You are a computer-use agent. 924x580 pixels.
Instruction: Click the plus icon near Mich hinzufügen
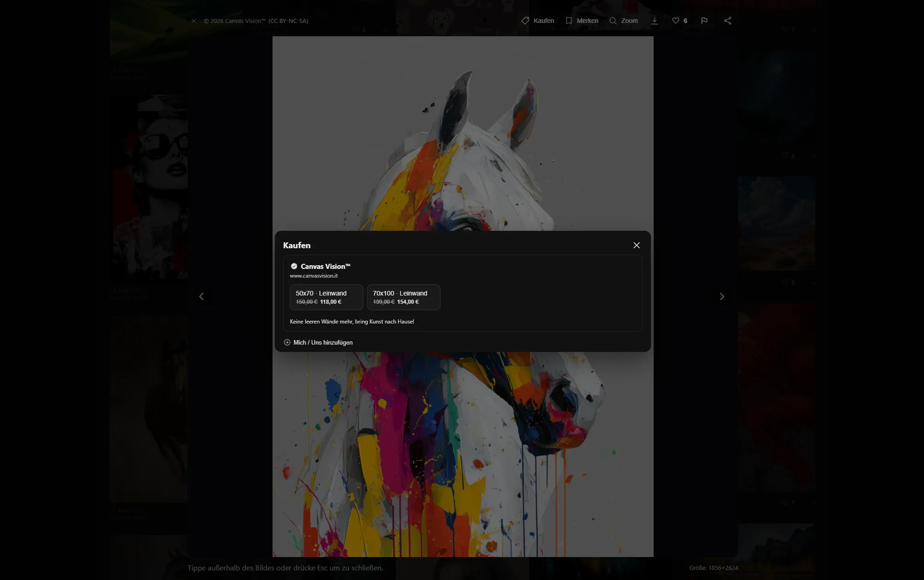287,342
